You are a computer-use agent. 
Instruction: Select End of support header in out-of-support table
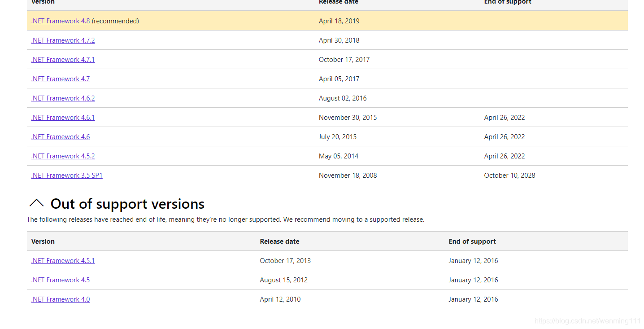(472, 241)
